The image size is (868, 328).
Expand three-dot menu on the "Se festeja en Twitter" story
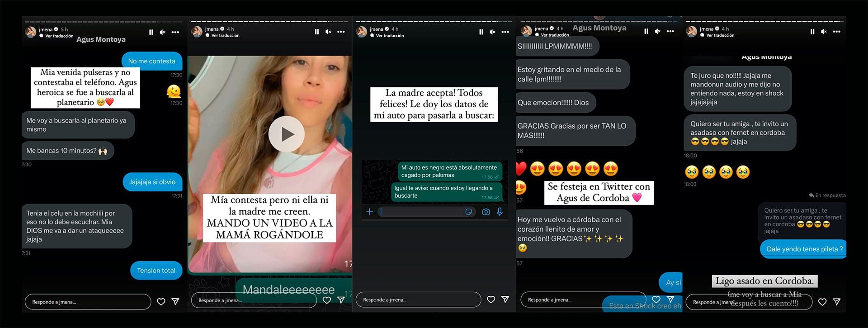670,31
